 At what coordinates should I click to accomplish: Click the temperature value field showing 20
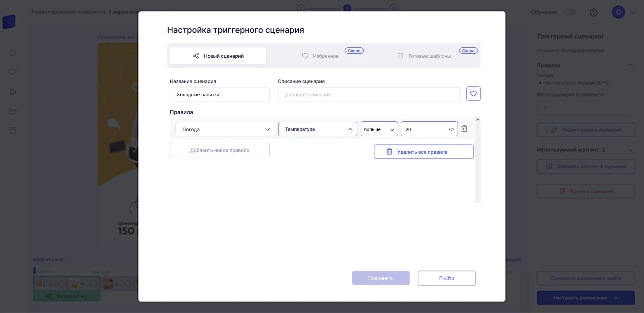[x=425, y=129]
